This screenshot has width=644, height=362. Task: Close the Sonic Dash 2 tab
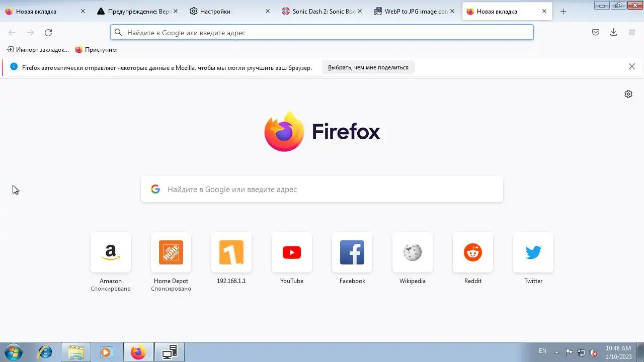(360, 11)
